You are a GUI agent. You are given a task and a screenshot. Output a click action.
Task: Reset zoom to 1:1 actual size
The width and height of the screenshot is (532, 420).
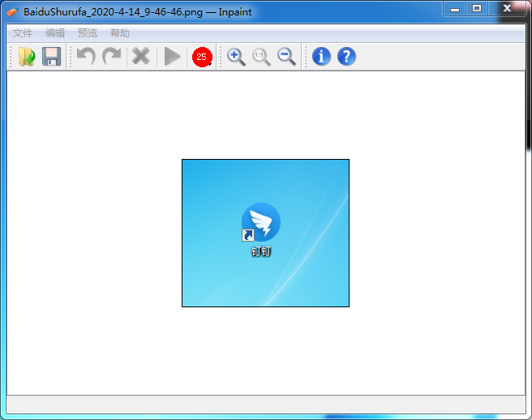point(261,57)
